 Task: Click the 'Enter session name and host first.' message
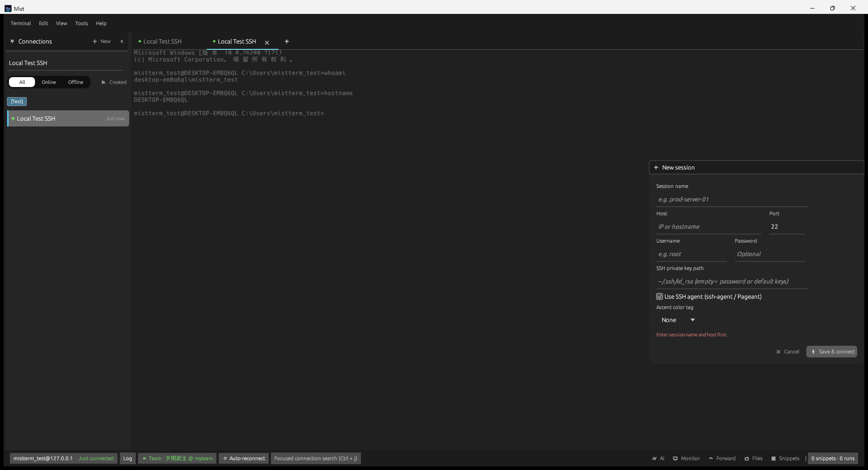click(692, 335)
